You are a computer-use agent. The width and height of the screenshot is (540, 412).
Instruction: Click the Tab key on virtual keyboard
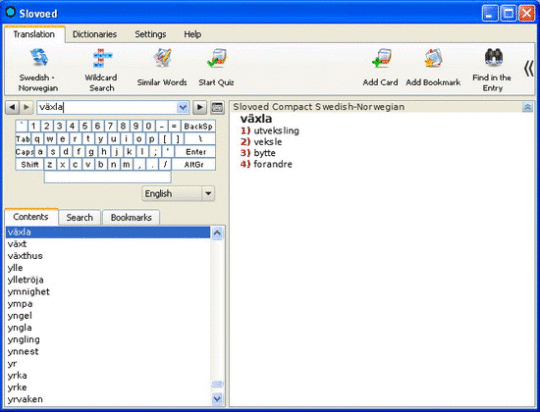(x=23, y=139)
